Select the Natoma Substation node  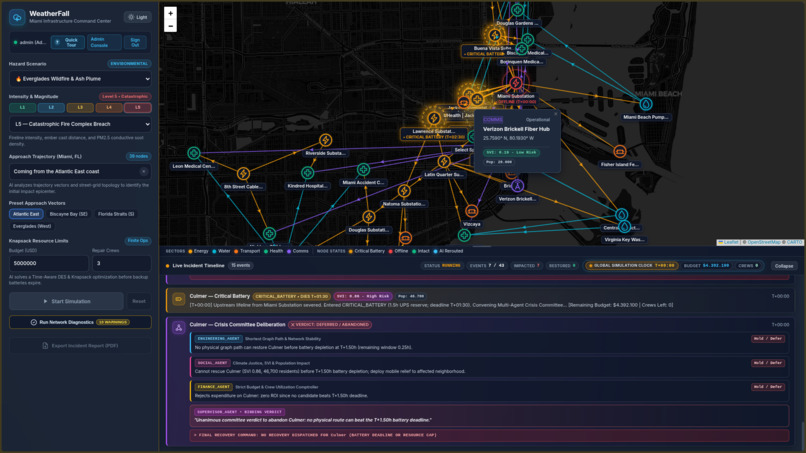(404, 191)
